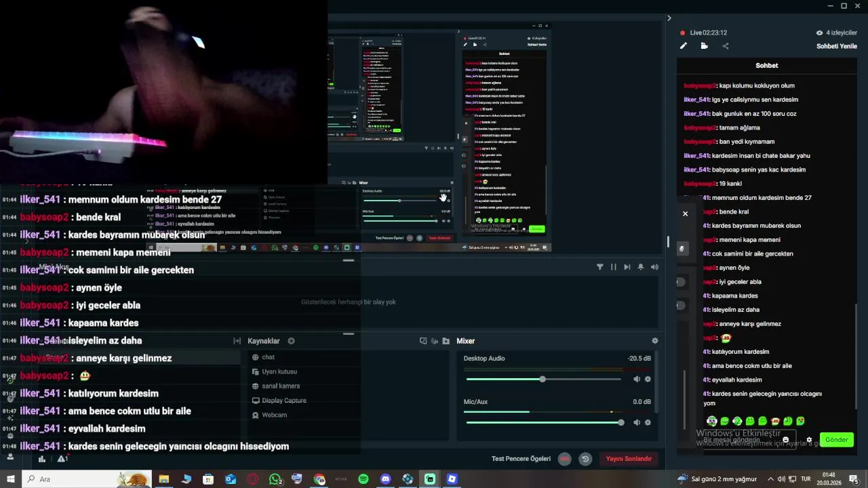Close the overlay with the X icon

coord(685,213)
